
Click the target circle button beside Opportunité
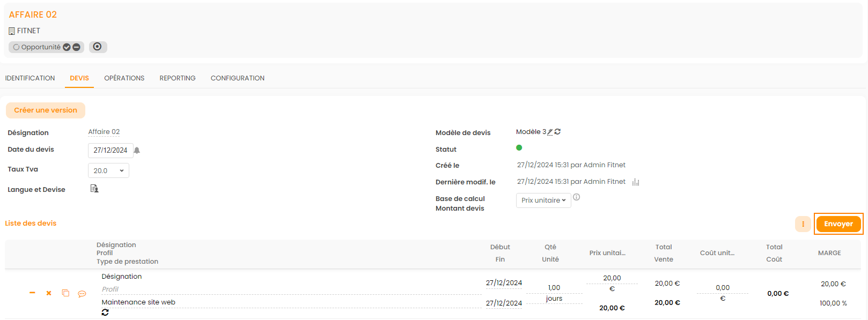coord(98,47)
